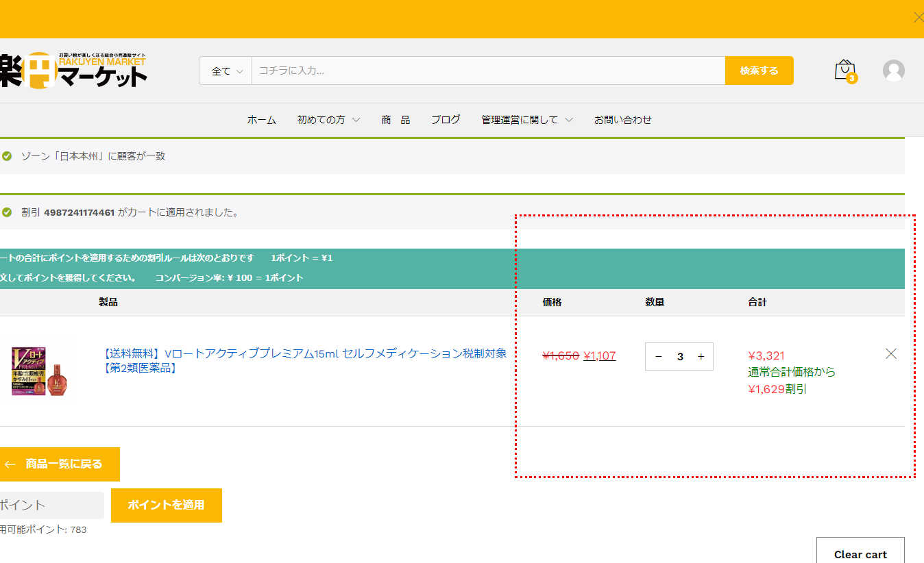
Task: Open the user account avatar
Action: (893, 71)
